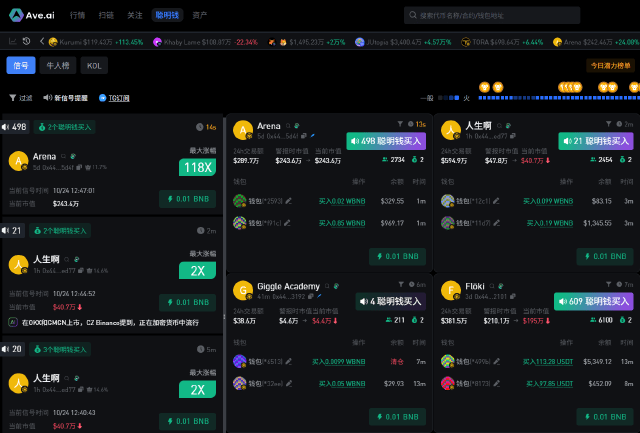Screen dimensions: 640x433
Task: Edit the *4513 wallet name
Action: pyautogui.click(x=289, y=361)
